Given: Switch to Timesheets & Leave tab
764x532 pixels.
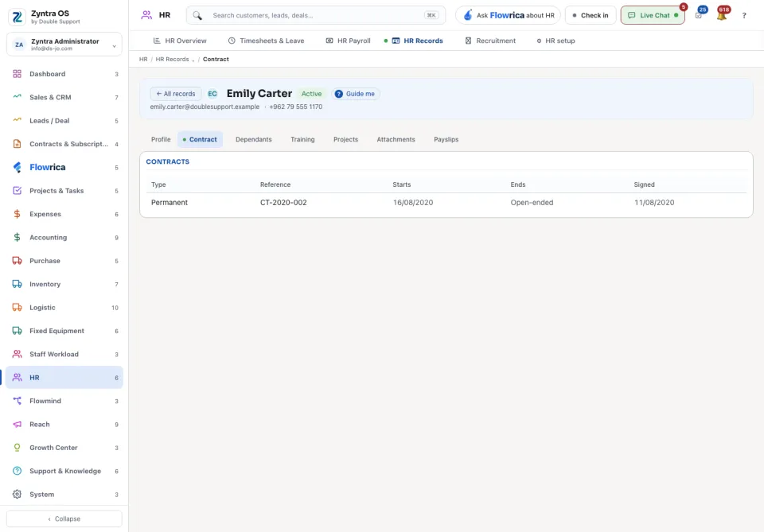Looking at the screenshot, I should point(266,41).
